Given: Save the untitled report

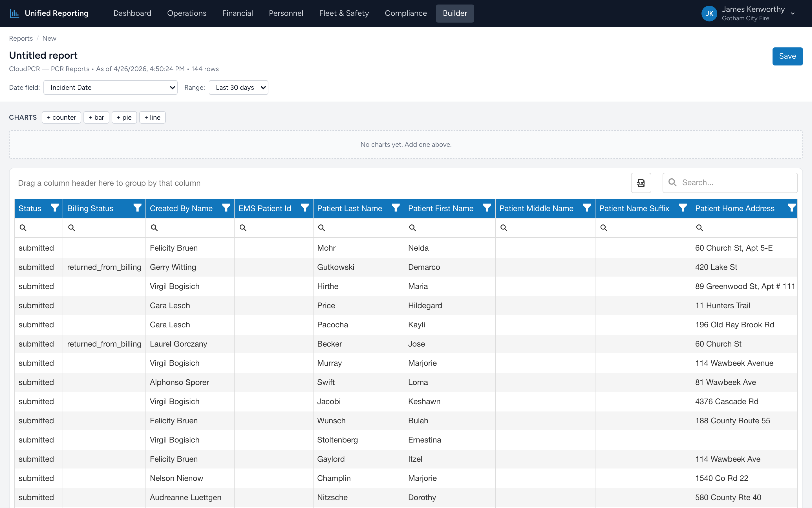Looking at the screenshot, I should tap(787, 56).
